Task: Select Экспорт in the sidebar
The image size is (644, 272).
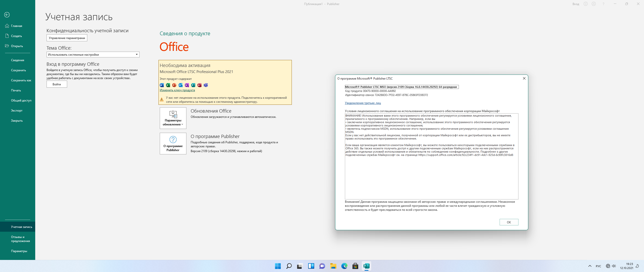Action: click(x=18, y=111)
